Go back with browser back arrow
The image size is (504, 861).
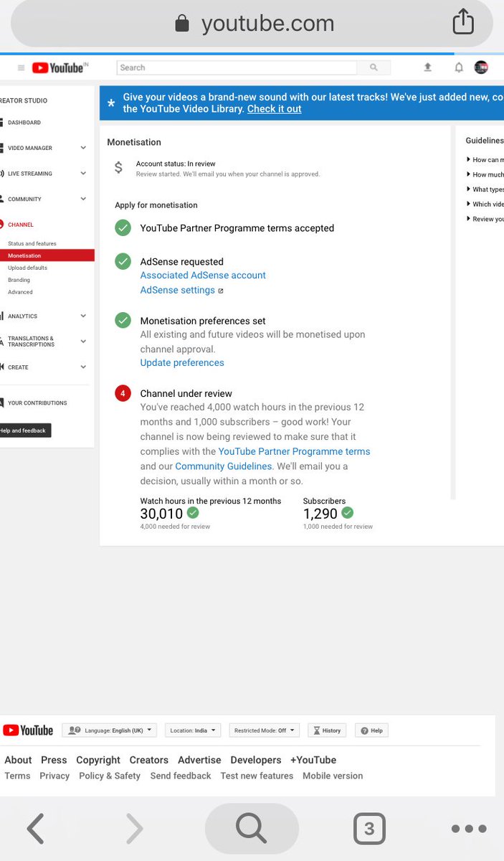coord(35,829)
